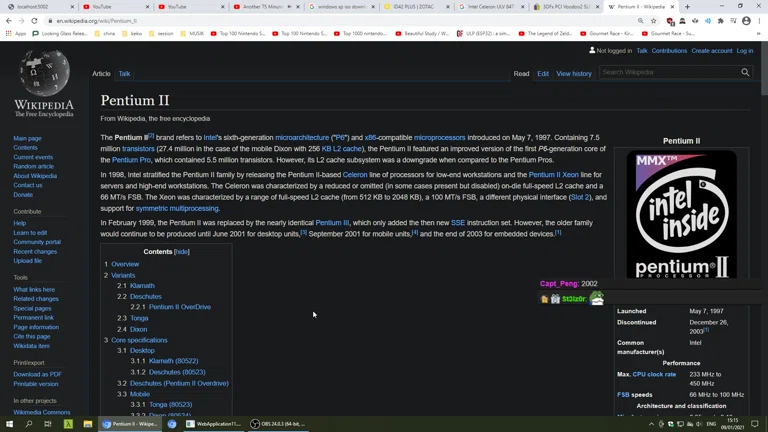This screenshot has height=432, width=768.
Task: Go back with the browser back arrow
Action: 8,21
